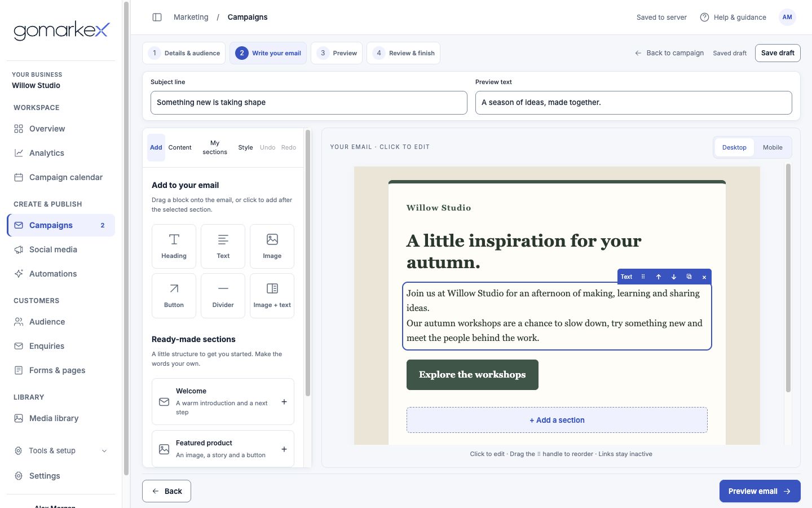Open Media library
The image size is (812, 508).
[x=61, y=418]
